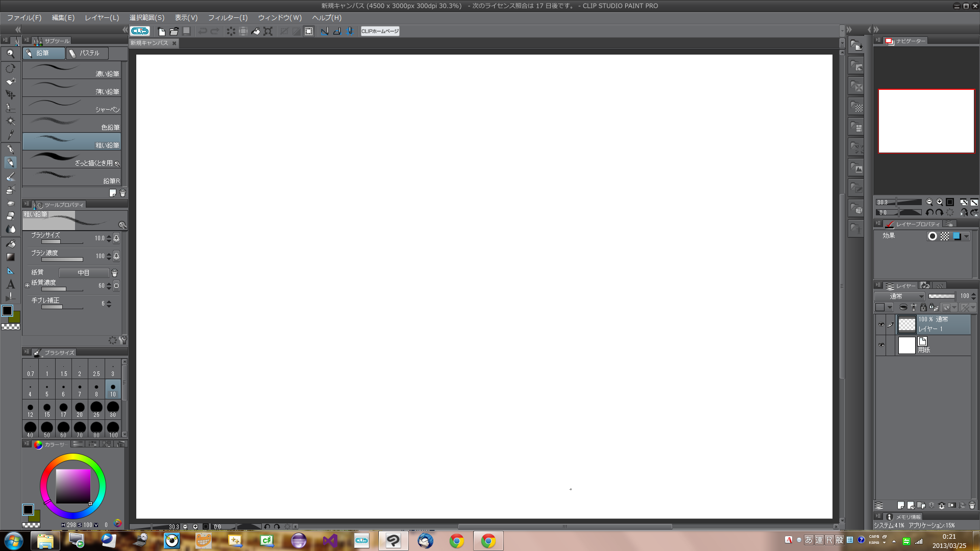Toggle the transparent color swatch below the colors
Screen dimensions: 980x551
(x=10, y=327)
